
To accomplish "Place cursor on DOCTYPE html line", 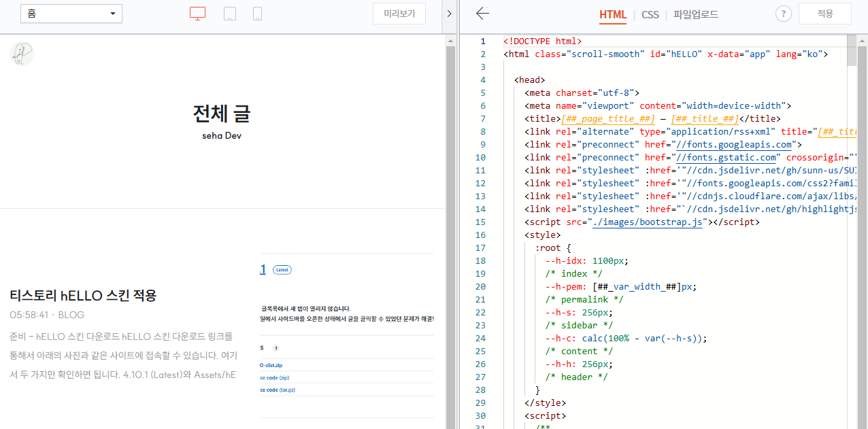I will click(542, 41).
